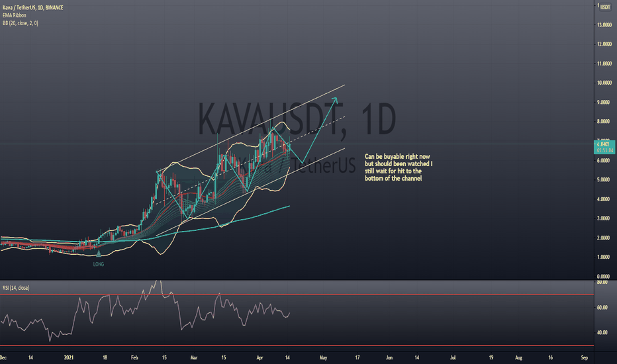Click the Aug label on time axis

(518, 357)
